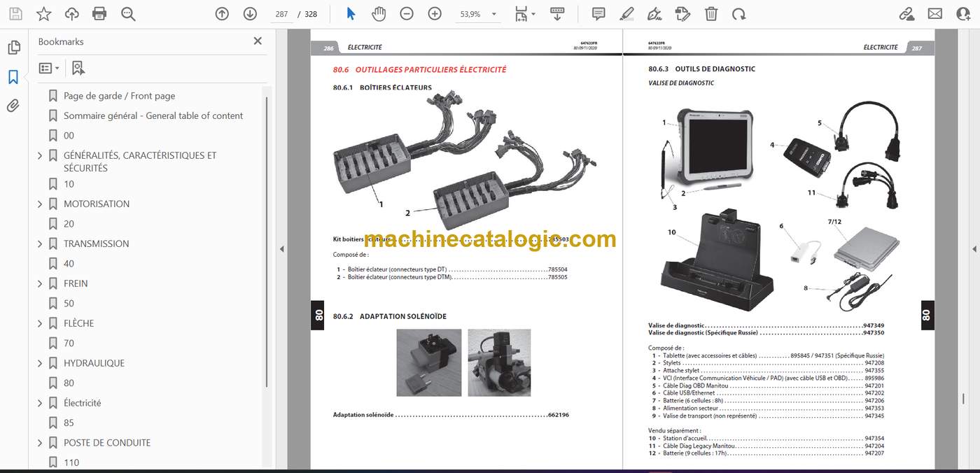980x473 pixels.
Task: Select the Hand pan tool
Action: click(379, 13)
